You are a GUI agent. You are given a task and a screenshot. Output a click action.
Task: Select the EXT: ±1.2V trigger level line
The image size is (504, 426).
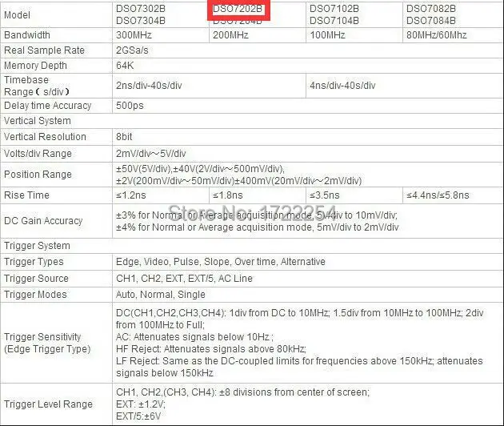(x=141, y=404)
